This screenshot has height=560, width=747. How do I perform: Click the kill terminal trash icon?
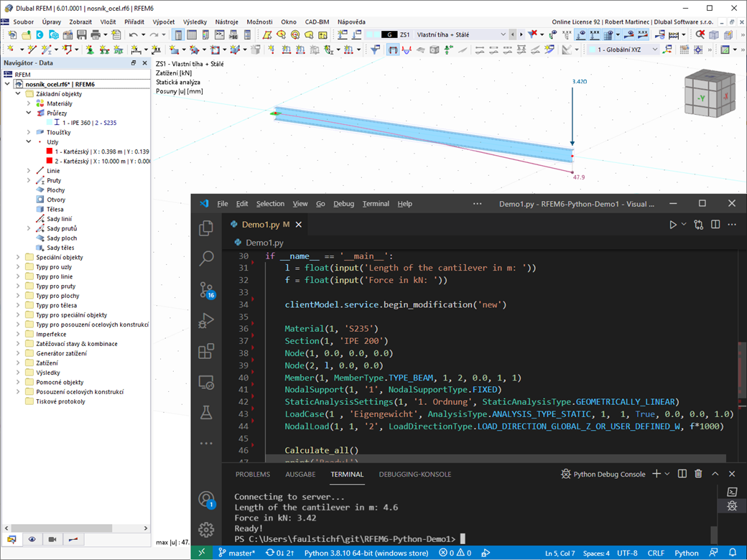(697, 473)
